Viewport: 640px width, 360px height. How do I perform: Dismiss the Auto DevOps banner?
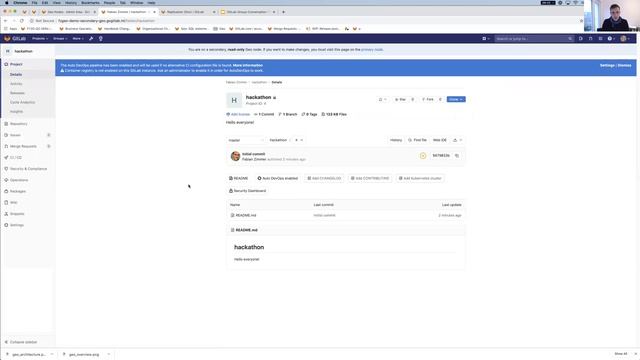(x=624, y=65)
